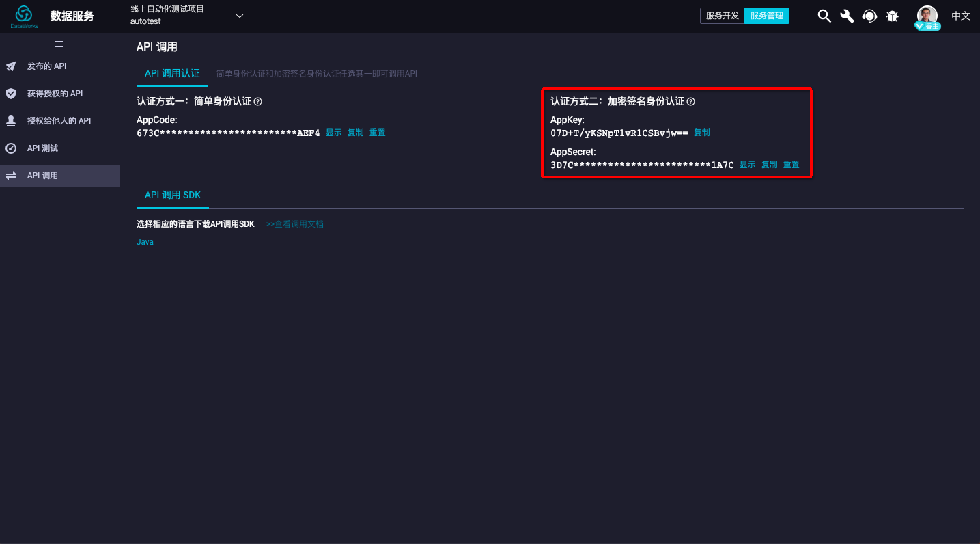980x544 pixels.
Task: Click the AppKey value 07D+T/yKSNpTlvRlCSBvjw==
Action: (619, 133)
